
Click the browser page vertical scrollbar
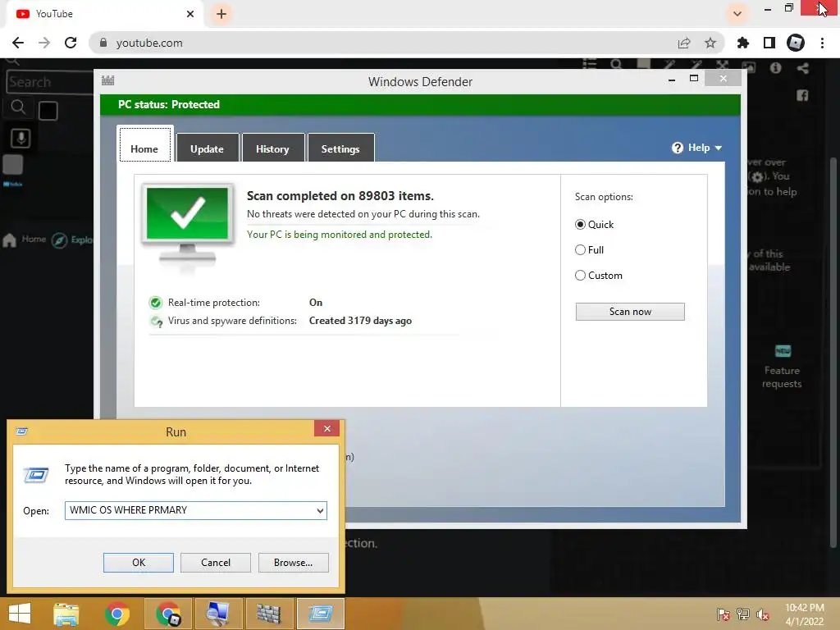click(833, 354)
